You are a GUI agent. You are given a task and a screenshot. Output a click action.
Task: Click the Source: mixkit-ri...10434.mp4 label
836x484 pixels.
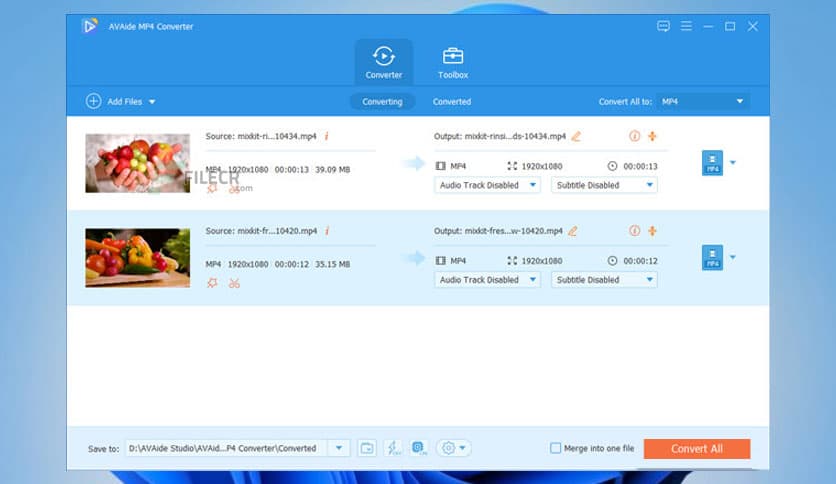(261, 136)
